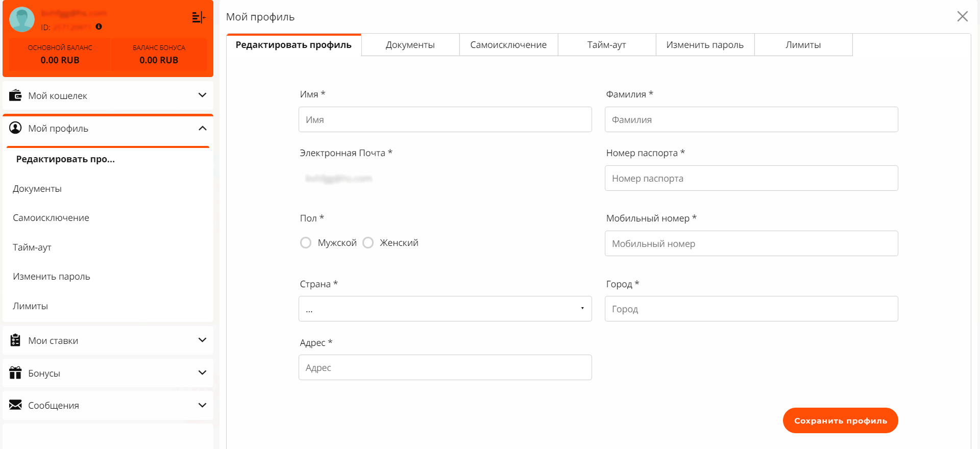The height and width of the screenshot is (449, 980).
Task: Click the wallet icon in the sidebar
Action: pyautogui.click(x=15, y=95)
